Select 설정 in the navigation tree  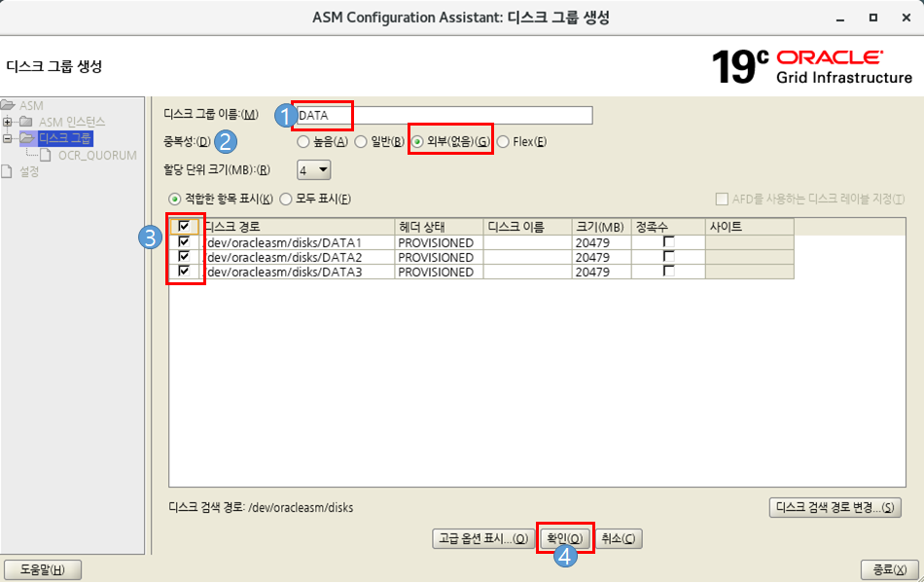pos(29,171)
